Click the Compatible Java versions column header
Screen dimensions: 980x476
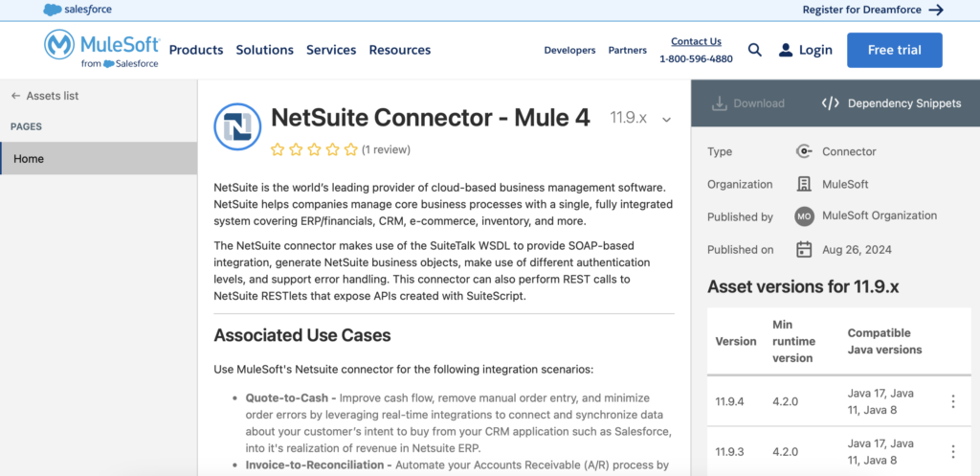884,342
